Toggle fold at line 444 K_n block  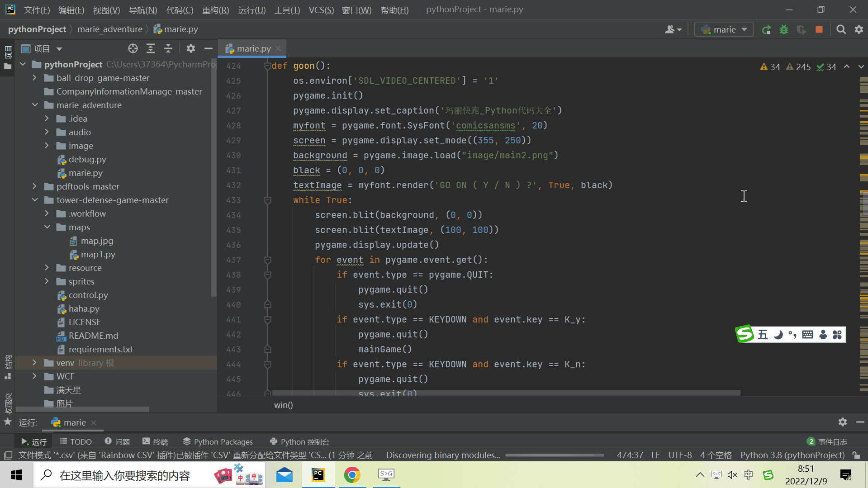pyautogui.click(x=267, y=365)
